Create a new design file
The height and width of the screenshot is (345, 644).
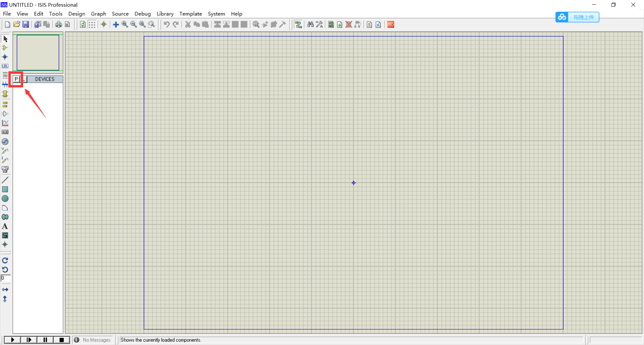tap(7, 24)
